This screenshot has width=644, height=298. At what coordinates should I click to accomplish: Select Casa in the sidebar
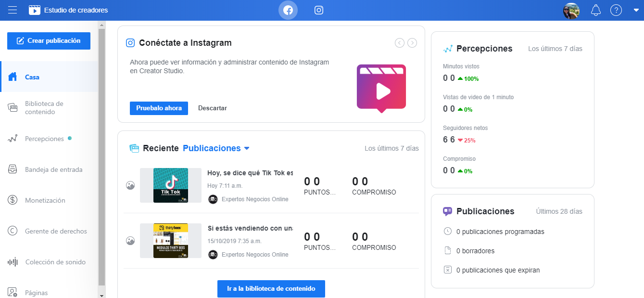coord(49,77)
